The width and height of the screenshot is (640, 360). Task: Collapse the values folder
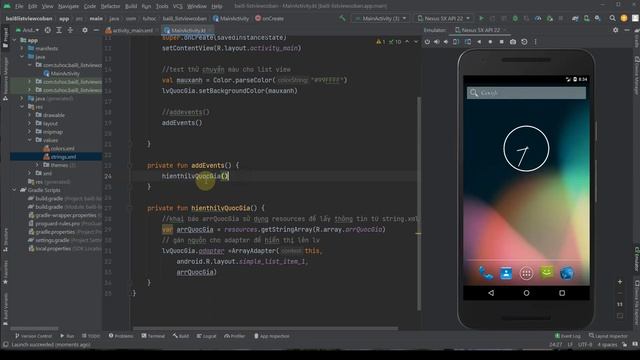point(30,140)
